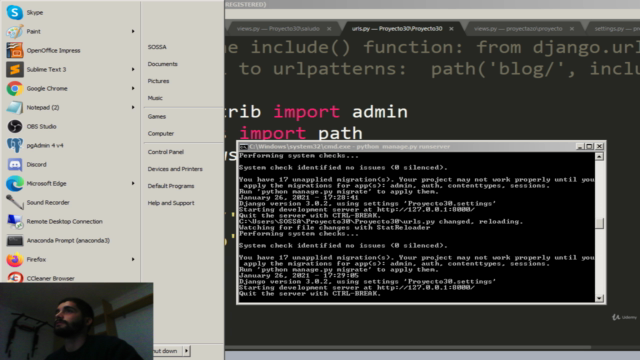Image resolution: width=640 pixels, height=360 pixels.
Task: Close the views.py Proyecto30\saludo tab
Action: click(x=329, y=29)
